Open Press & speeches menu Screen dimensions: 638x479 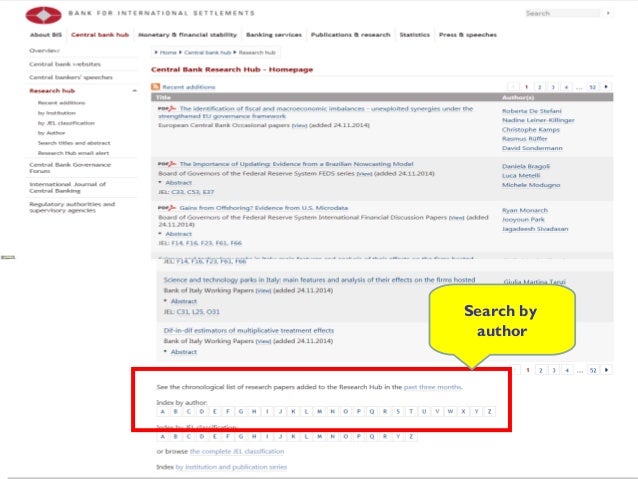point(468,35)
